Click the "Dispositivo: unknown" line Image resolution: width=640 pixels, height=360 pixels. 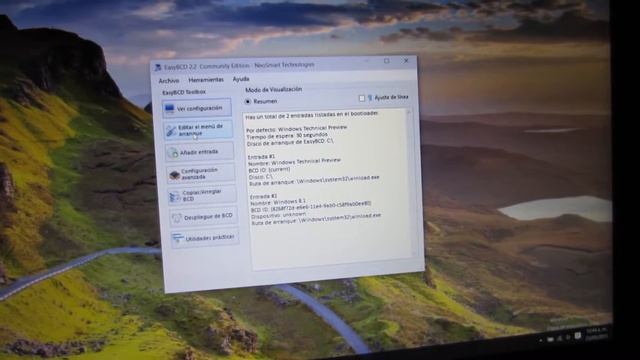278,215
